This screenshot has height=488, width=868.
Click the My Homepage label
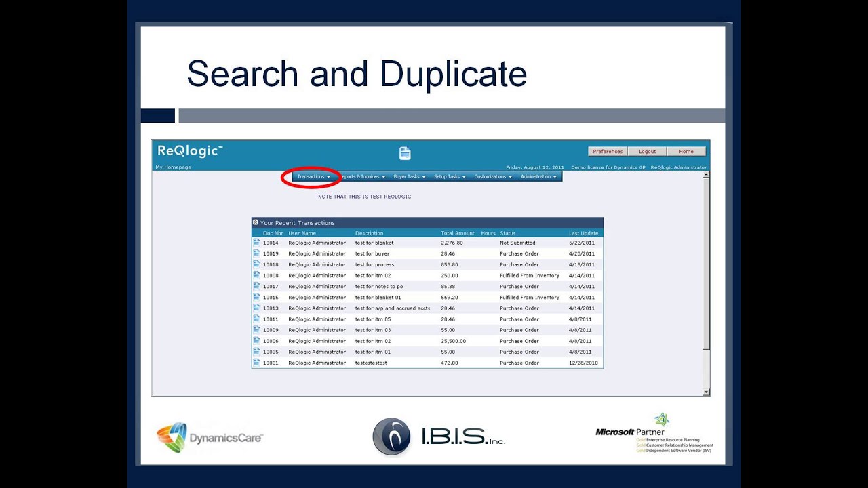click(173, 167)
